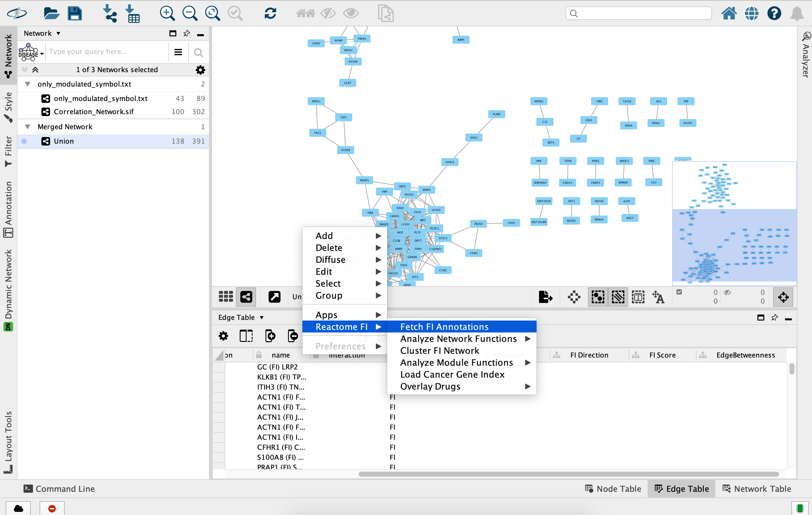Expand Analyze Network Functions submenu
The width and height of the screenshot is (812, 515).
[462, 339]
